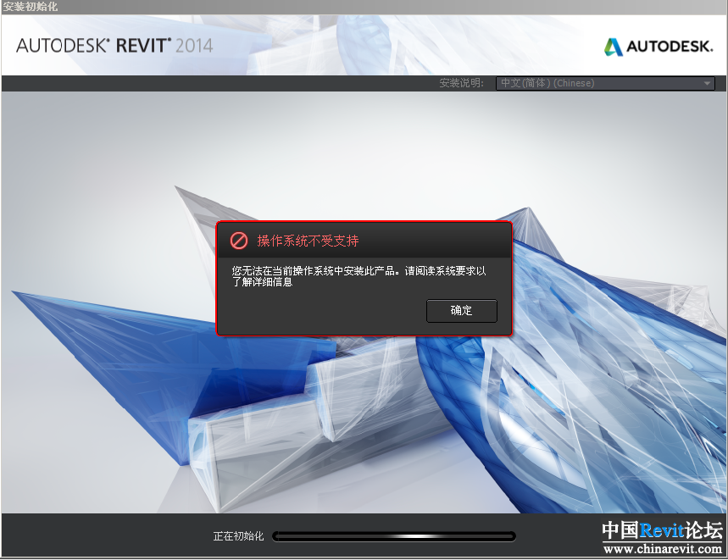This screenshot has height=560, width=728.
Task: Click the 操作系统不受支持 dialog title
Action: [x=308, y=241]
